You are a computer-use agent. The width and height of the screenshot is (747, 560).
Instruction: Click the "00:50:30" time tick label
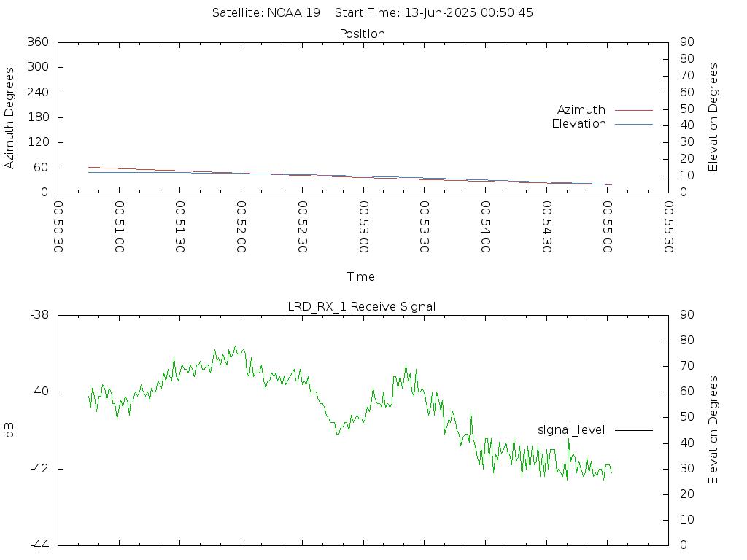(58, 227)
